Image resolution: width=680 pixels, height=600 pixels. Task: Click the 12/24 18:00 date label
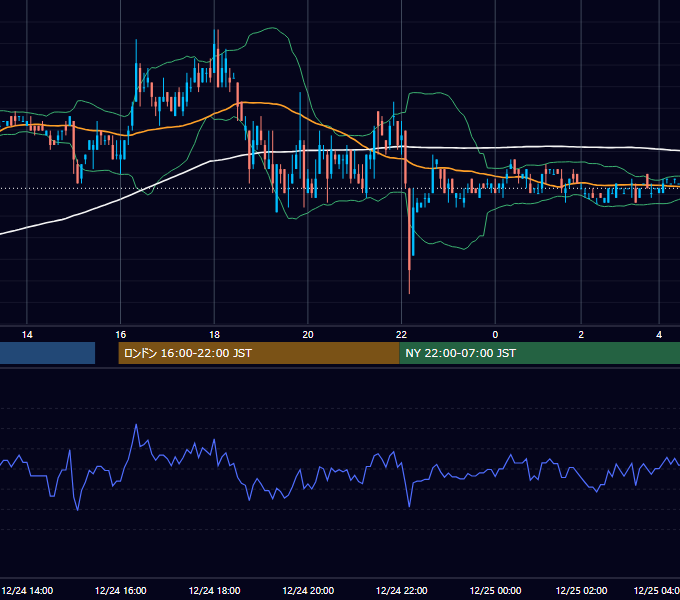coord(214,591)
